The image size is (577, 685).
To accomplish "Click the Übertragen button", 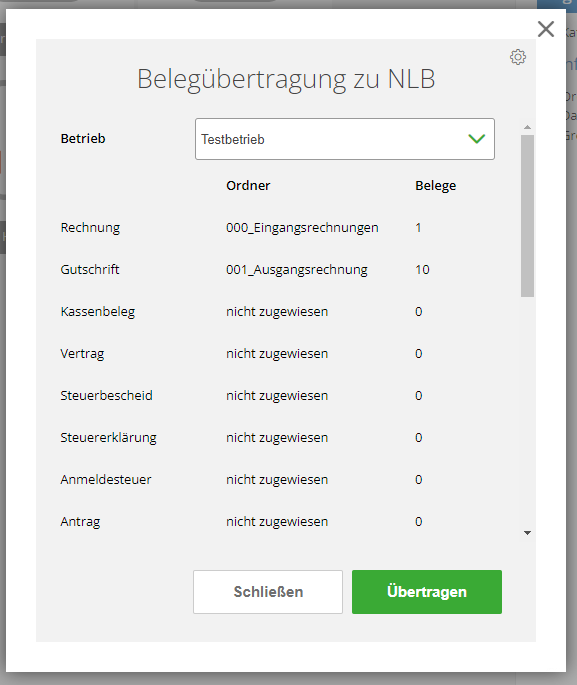I will tap(427, 592).
